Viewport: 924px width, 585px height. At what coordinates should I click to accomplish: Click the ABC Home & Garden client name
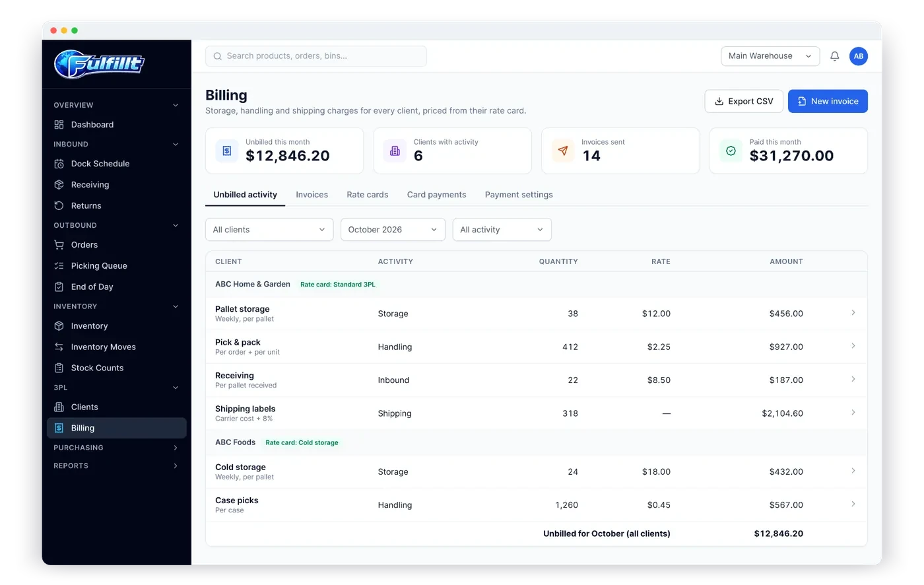click(x=253, y=285)
